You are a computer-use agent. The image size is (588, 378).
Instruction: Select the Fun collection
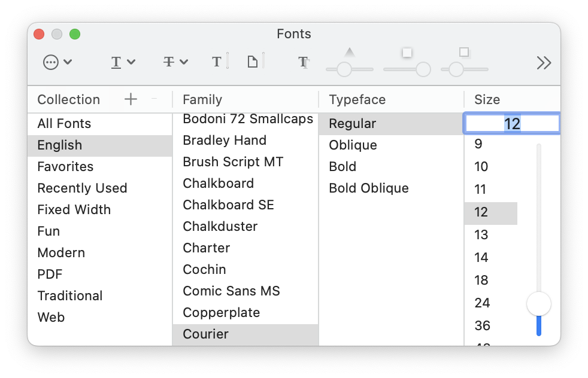click(x=100, y=231)
